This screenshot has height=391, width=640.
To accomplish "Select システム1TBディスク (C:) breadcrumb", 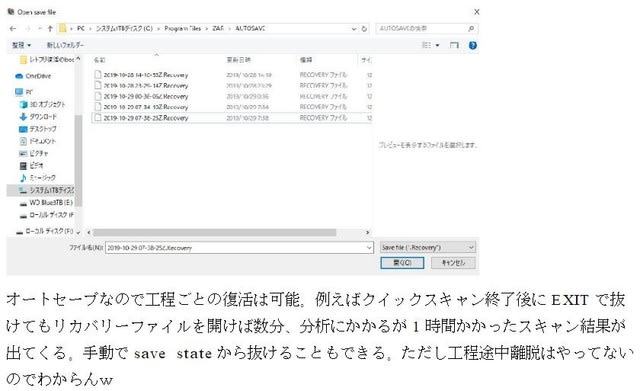I will pyautogui.click(x=124, y=29).
